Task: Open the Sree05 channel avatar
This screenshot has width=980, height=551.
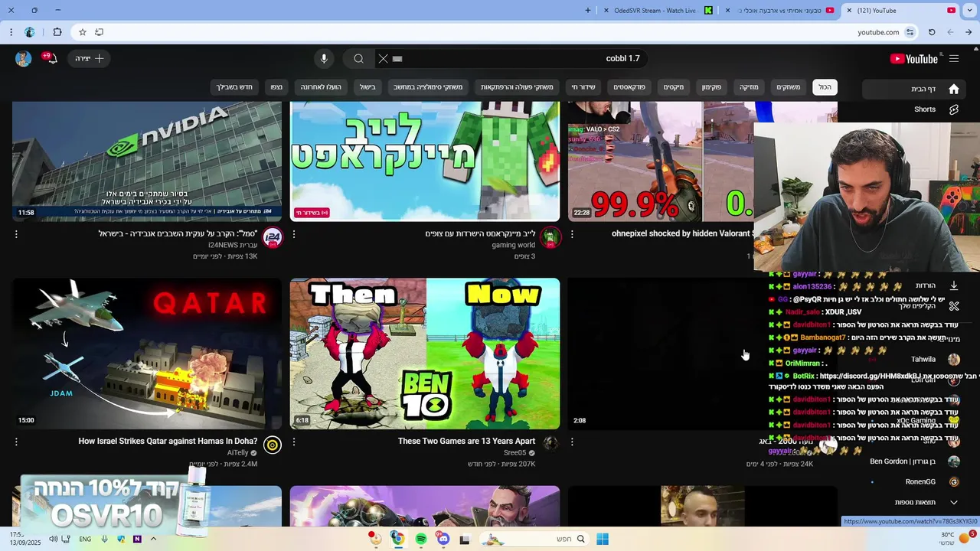Action: pos(550,442)
